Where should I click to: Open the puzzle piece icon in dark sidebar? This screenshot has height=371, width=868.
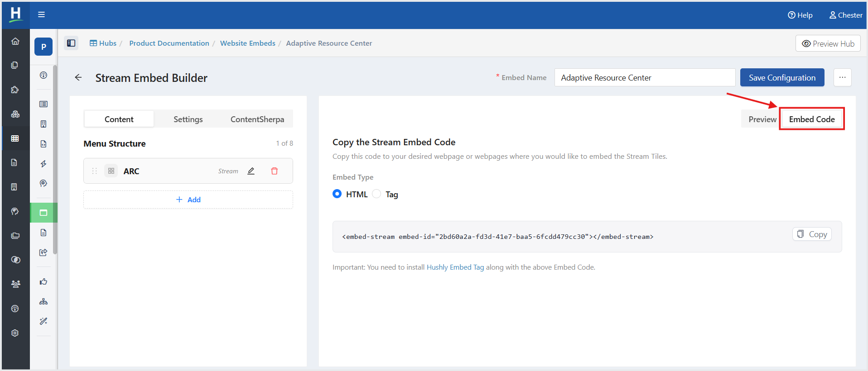[15, 90]
